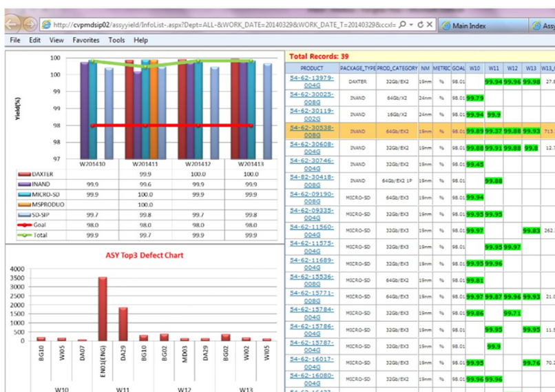Open product link 54-62-15771-008G

tap(311, 296)
